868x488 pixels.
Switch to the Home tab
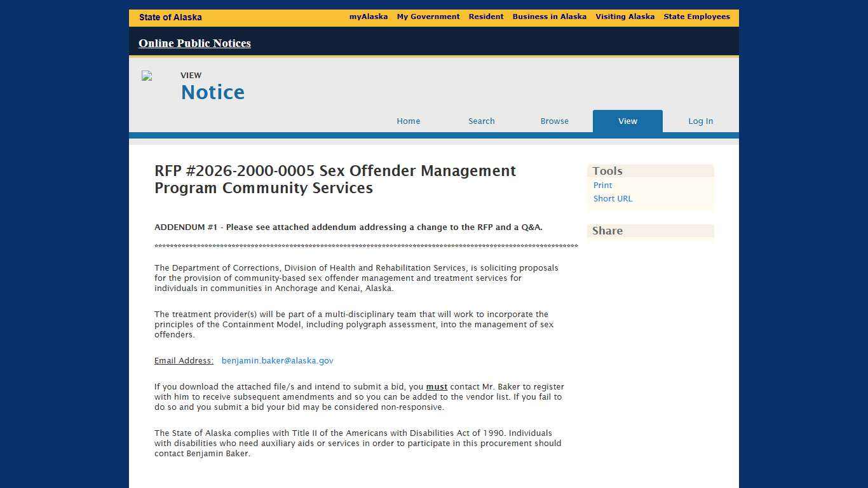408,121
